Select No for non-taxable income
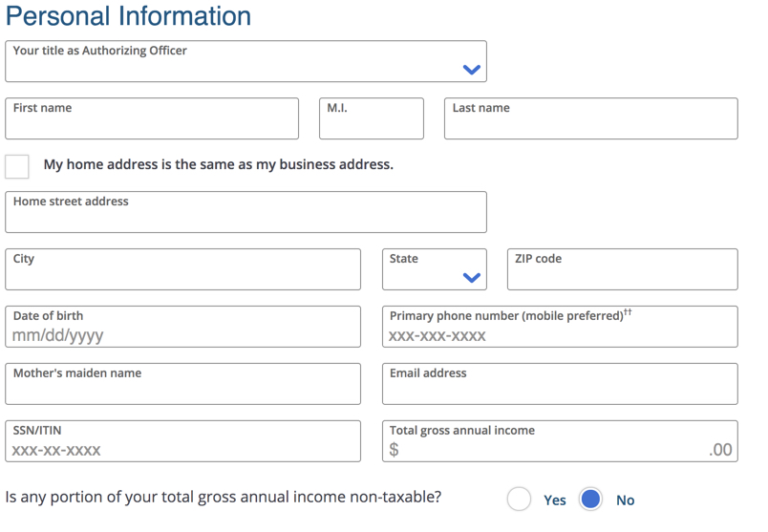 click(x=590, y=500)
